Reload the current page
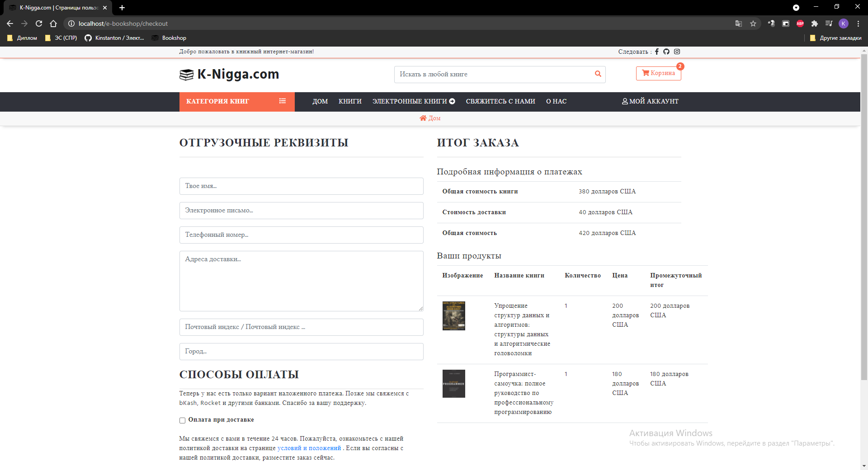Image resolution: width=868 pixels, height=470 pixels. coord(39,23)
